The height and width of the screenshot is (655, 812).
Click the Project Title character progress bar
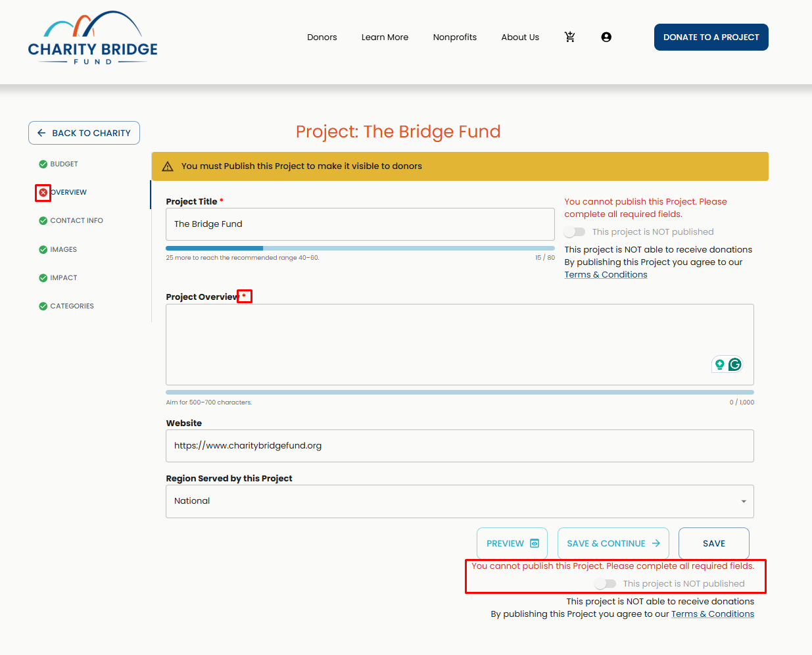[x=360, y=248]
